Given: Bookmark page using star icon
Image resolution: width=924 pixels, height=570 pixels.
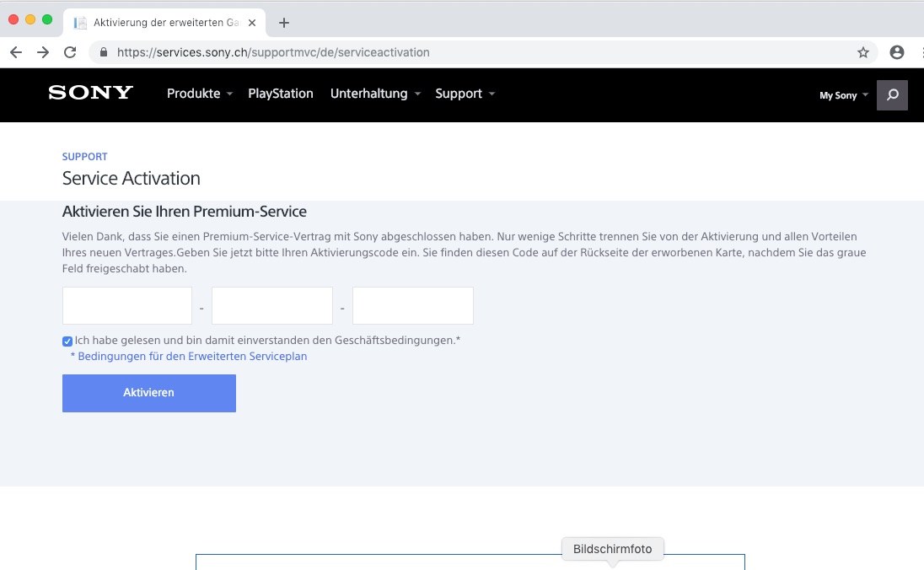Looking at the screenshot, I should pyautogui.click(x=863, y=52).
